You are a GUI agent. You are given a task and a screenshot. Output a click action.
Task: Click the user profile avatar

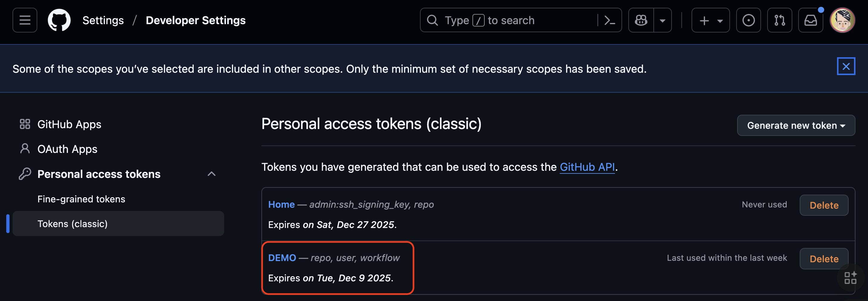842,20
